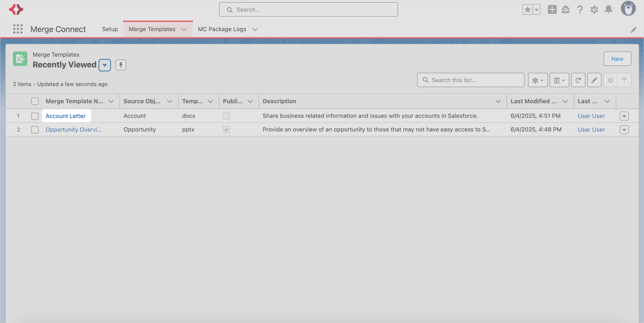Refresh the list view

click(578, 80)
